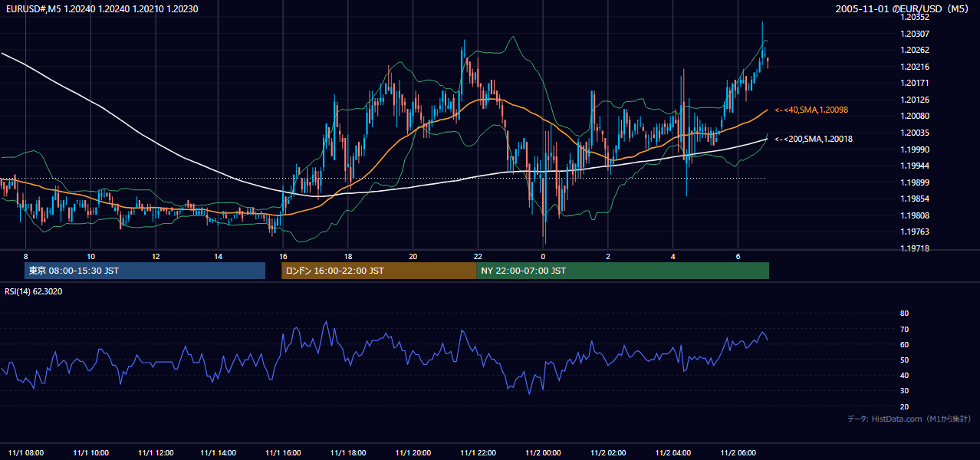This screenshot has width=980, height=460.
Task: Click the 1.20171 price axis label
Action: tap(915, 83)
